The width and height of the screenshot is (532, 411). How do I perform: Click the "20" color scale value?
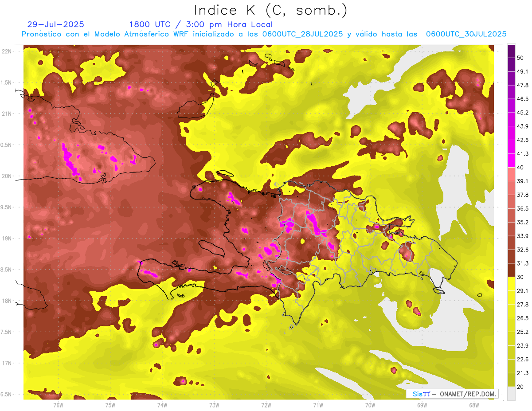[x=521, y=387]
